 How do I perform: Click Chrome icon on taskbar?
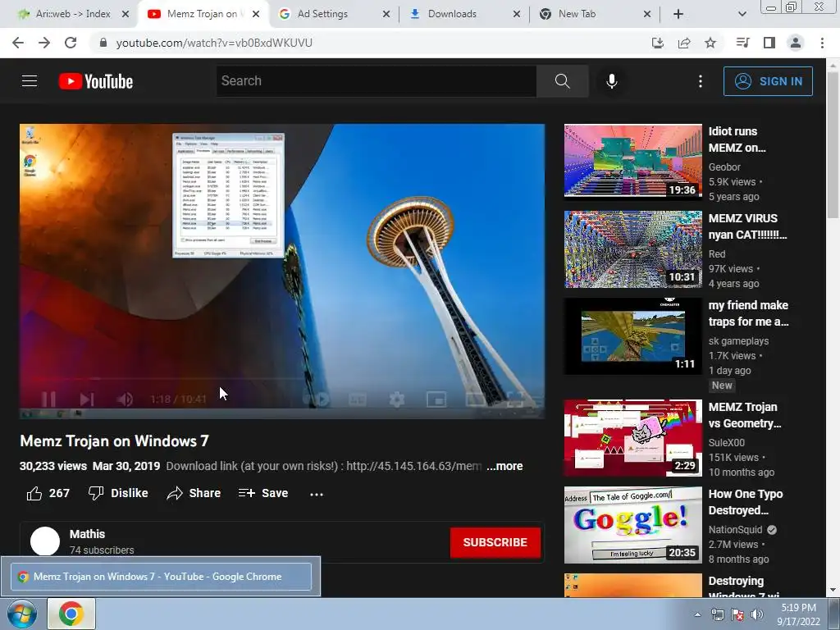point(71,614)
